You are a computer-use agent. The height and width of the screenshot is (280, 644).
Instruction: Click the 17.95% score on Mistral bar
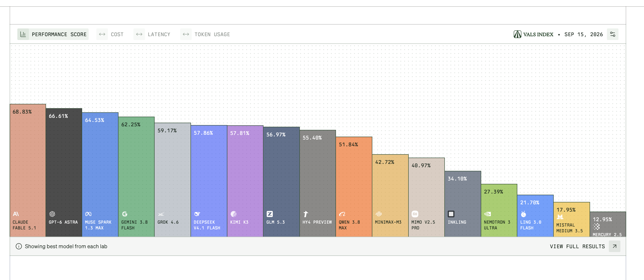[566, 210]
